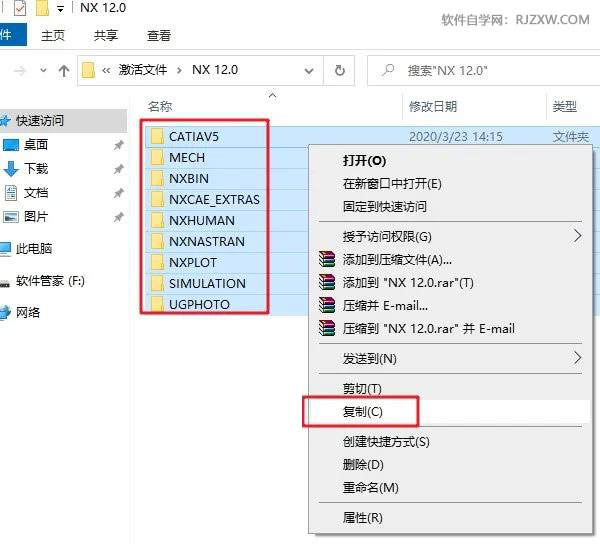Click the 文档 documents icon in the sidebar
This screenshot has width=600, height=544.
(11, 193)
